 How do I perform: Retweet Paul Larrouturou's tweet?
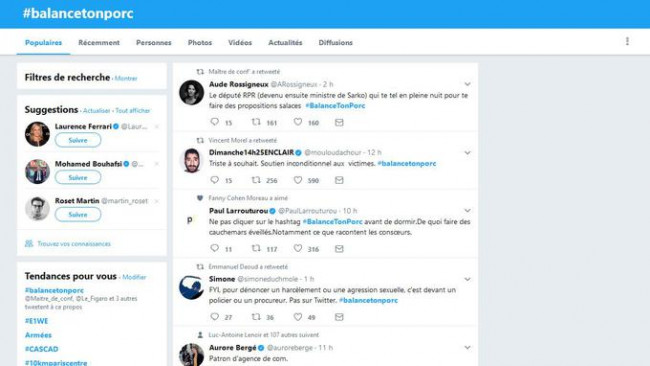[x=256, y=248]
